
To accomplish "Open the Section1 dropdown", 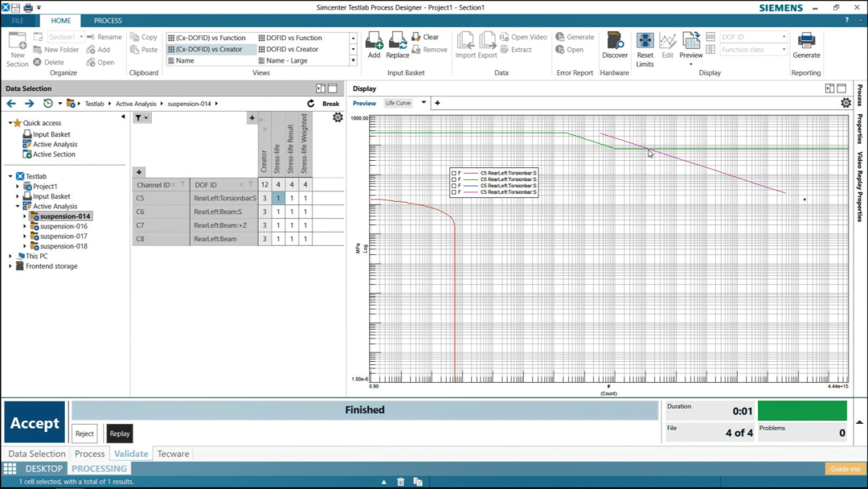I will point(81,37).
